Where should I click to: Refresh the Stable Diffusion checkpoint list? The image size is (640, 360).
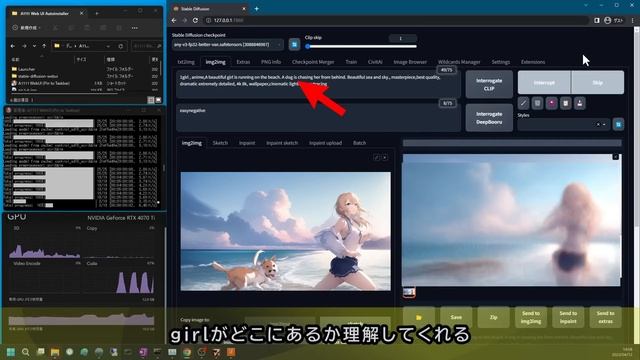click(x=294, y=44)
